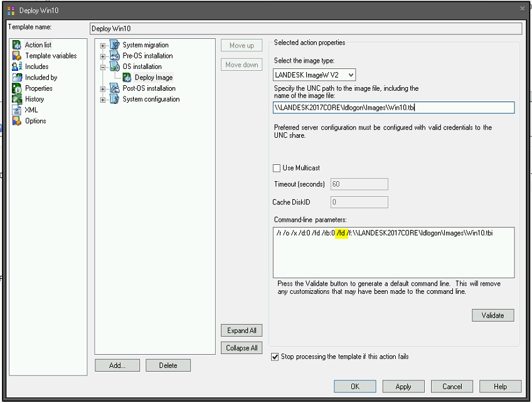The width and height of the screenshot is (532, 403).
Task: Select the Includes users icon
Action: (16, 66)
